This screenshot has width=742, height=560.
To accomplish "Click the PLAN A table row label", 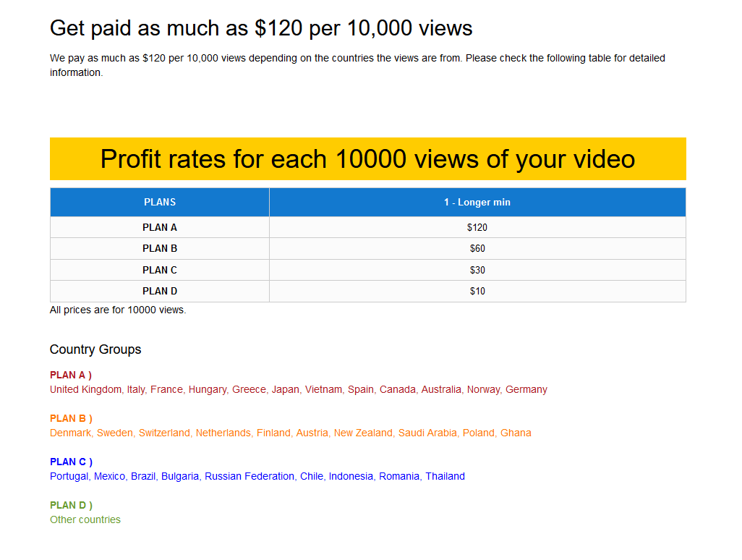I will click(160, 227).
